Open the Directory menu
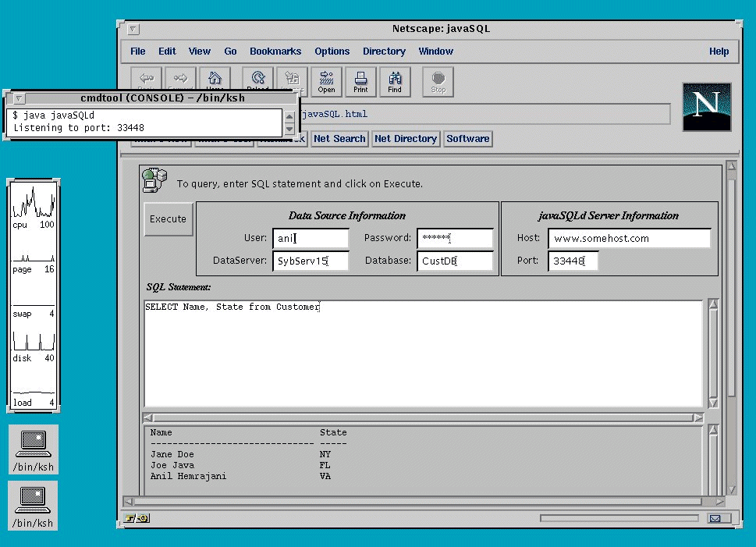This screenshot has height=547, width=756. tap(384, 52)
